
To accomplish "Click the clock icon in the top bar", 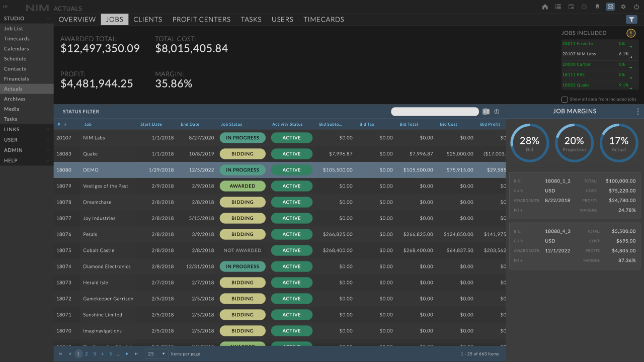I will [584, 8].
